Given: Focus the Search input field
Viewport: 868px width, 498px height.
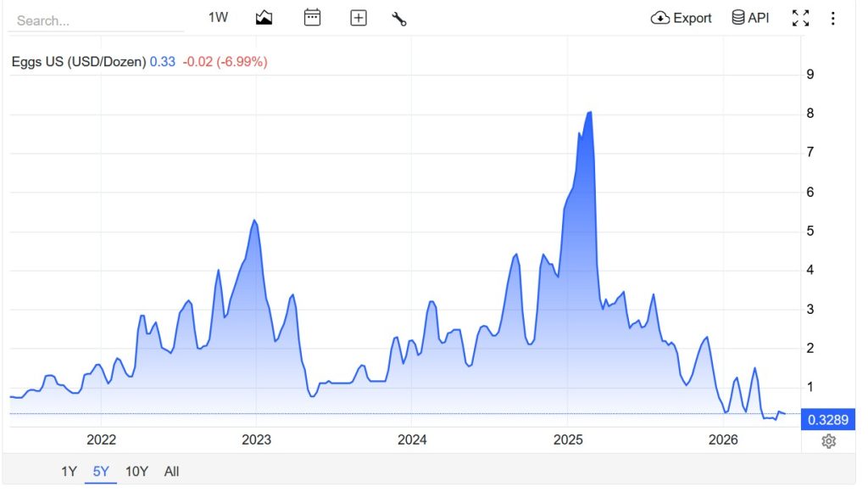Looking at the screenshot, I should click(96, 21).
